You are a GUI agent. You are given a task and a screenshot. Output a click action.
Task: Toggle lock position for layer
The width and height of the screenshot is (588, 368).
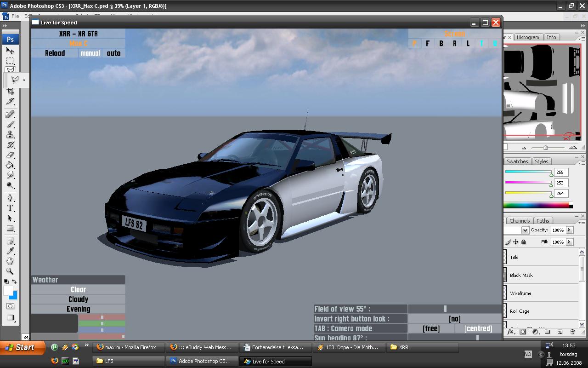516,242
